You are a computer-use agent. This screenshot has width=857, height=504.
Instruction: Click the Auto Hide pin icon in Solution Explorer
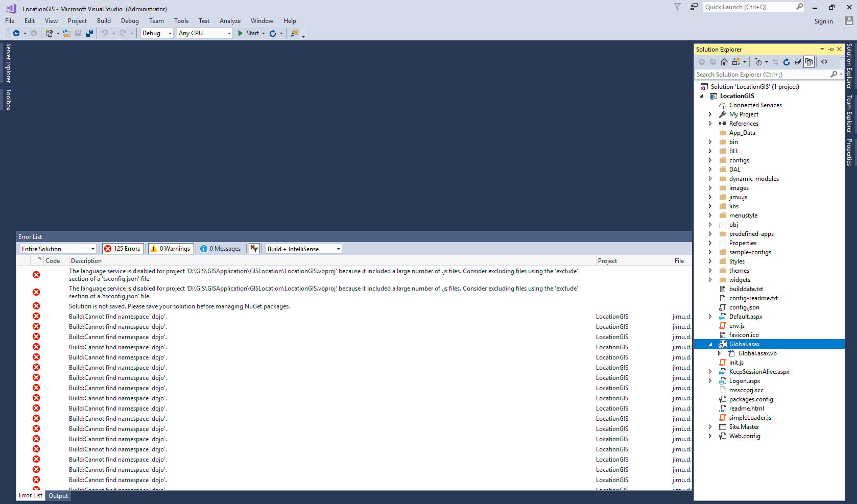click(831, 50)
